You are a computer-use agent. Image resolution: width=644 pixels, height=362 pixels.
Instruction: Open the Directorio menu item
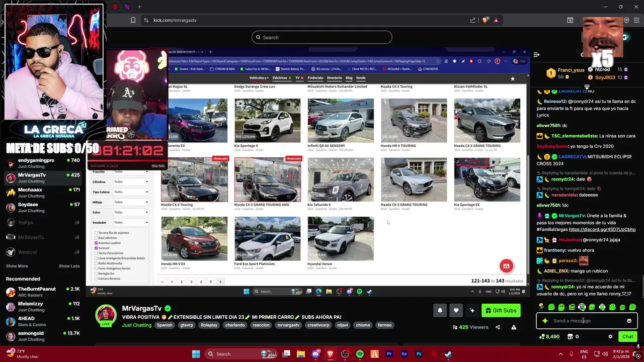334,78
